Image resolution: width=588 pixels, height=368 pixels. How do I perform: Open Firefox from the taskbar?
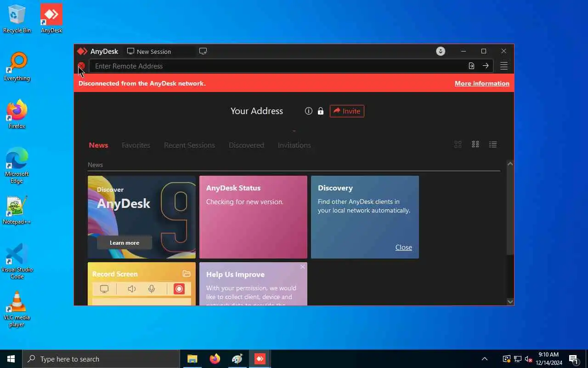pyautogui.click(x=215, y=359)
